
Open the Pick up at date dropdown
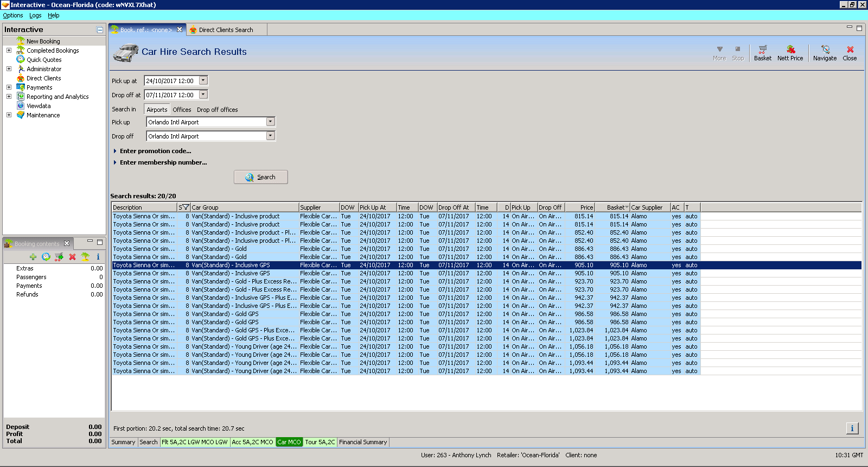point(203,80)
